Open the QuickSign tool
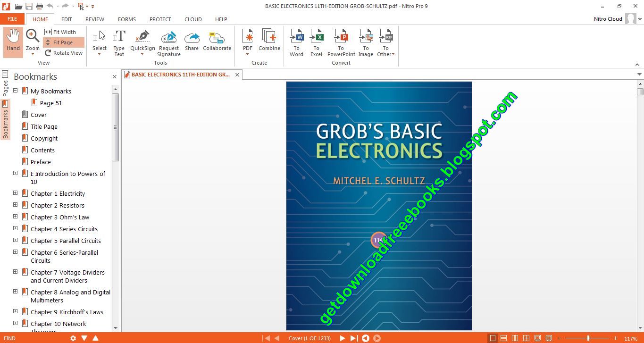 click(142, 40)
